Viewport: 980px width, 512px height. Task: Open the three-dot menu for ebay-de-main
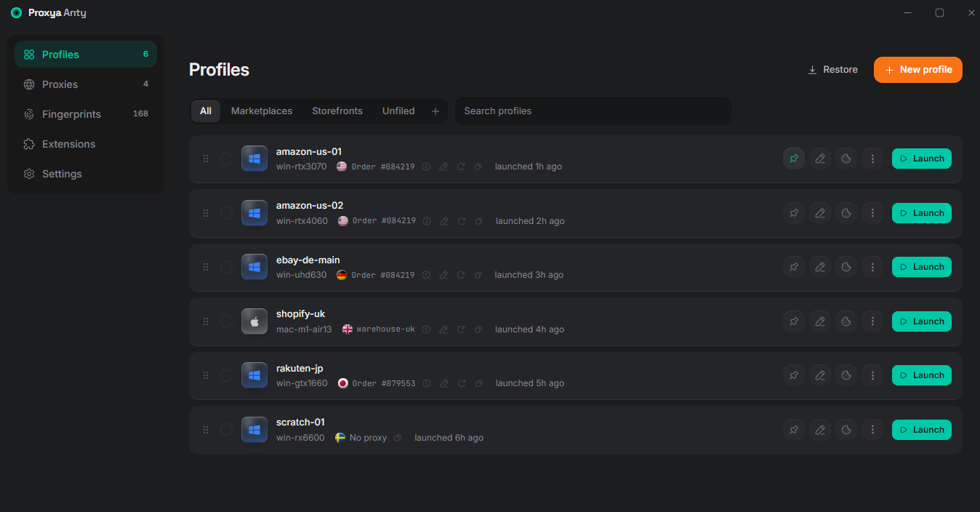tap(872, 267)
